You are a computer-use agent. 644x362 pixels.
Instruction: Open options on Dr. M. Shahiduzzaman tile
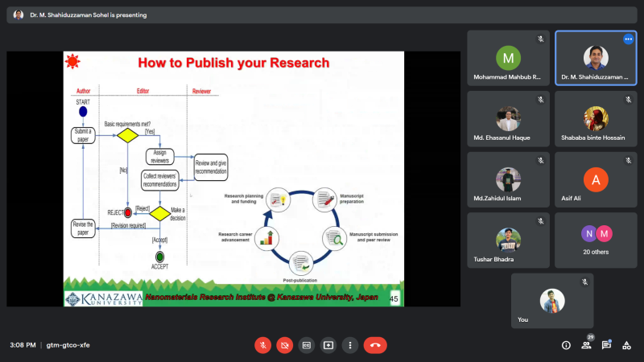pyautogui.click(x=628, y=39)
